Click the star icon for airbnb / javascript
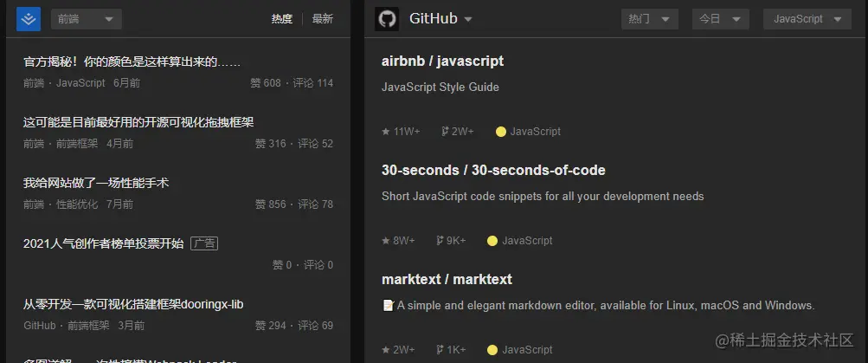The image size is (868, 363). coord(386,132)
